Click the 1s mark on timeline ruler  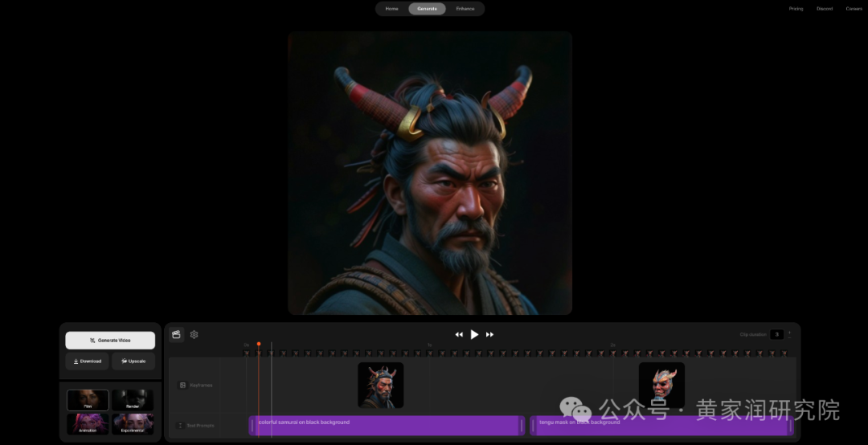(429, 345)
